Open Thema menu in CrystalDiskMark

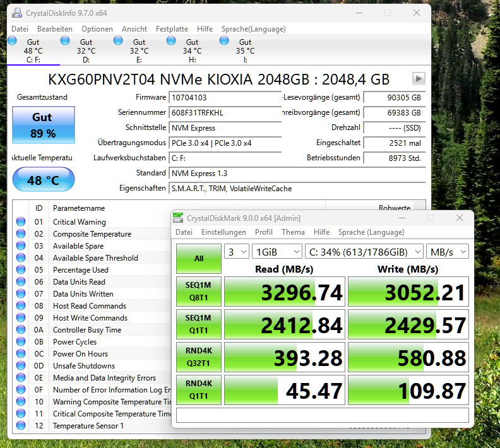coord(293,232)
